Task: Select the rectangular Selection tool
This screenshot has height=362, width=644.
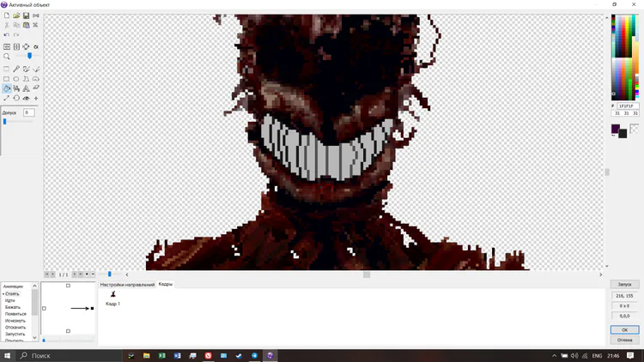Action: click(x=7, y=69)
